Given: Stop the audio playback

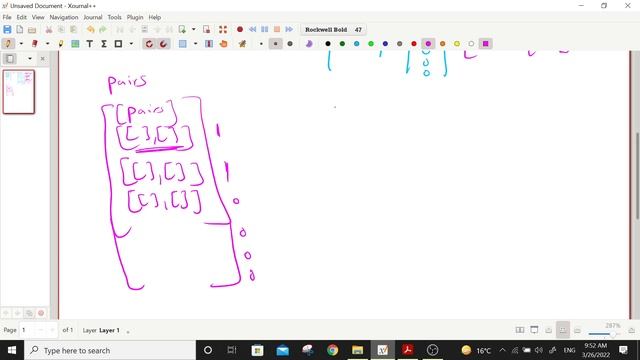Looking at the screenshot, I should [277, 29].
